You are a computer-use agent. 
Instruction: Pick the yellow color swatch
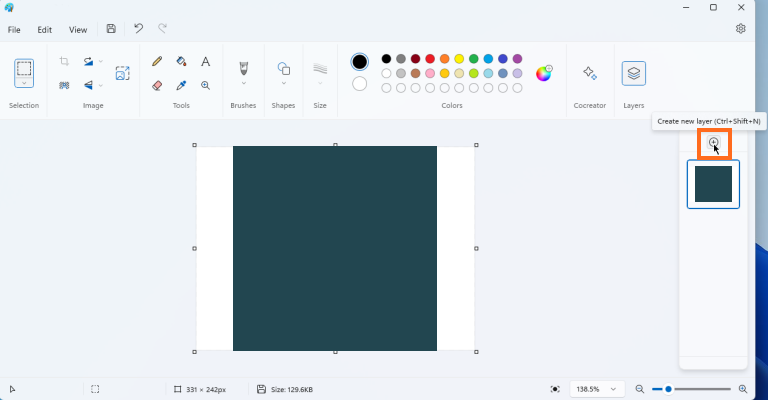click(459, 59)
